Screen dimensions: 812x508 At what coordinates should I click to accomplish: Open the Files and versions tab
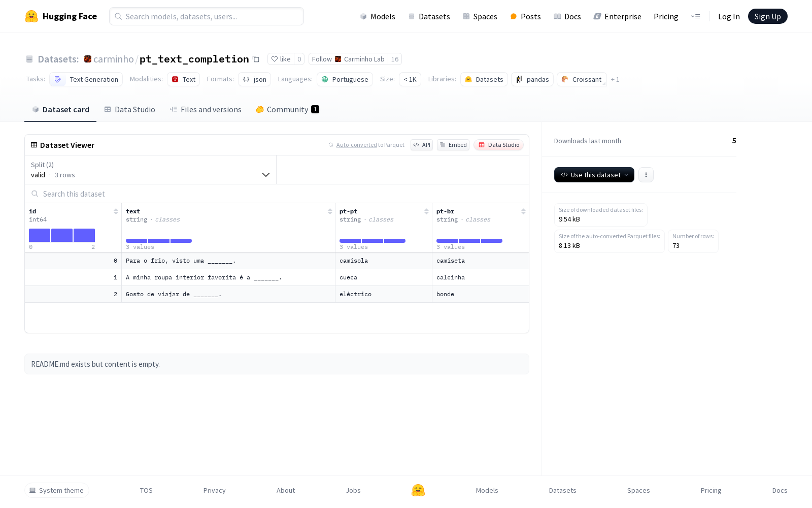click(x=206, y=109)
